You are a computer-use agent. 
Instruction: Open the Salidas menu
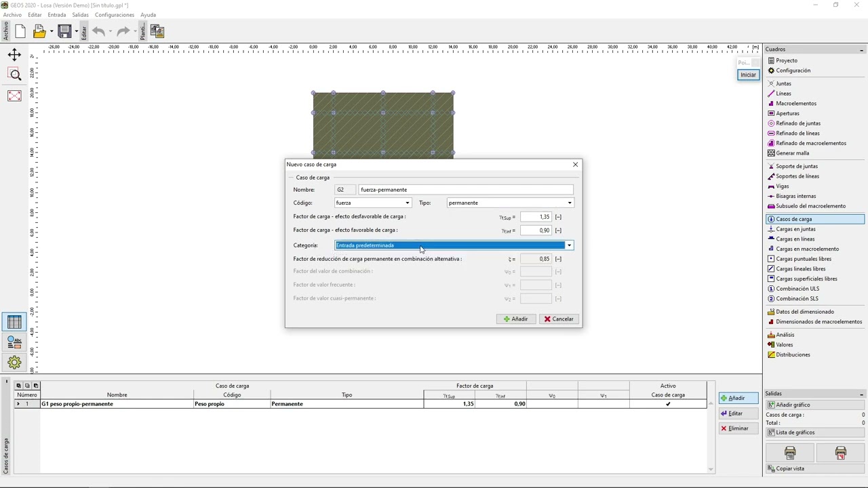tap(80, 15)
